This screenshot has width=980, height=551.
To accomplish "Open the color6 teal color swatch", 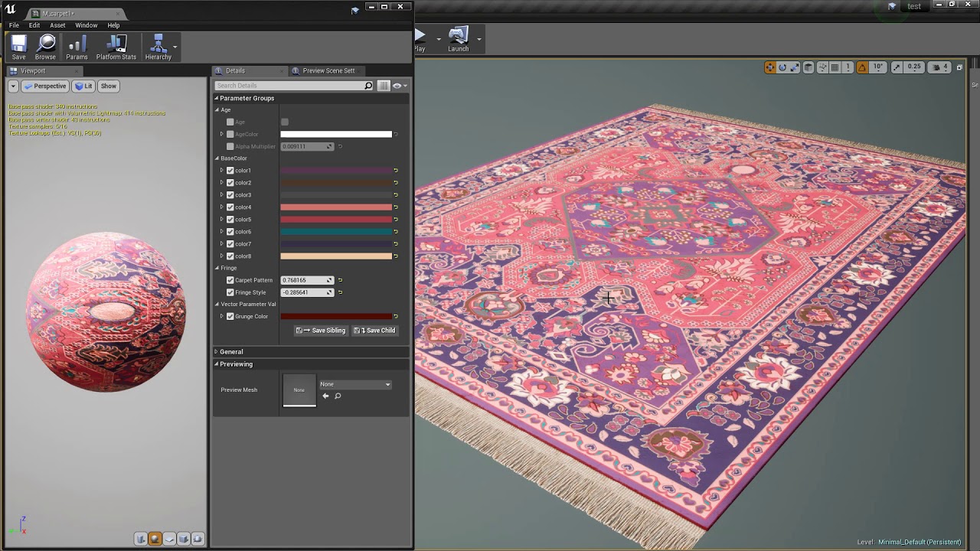I will pyautogui.click(x=336, y=232).
